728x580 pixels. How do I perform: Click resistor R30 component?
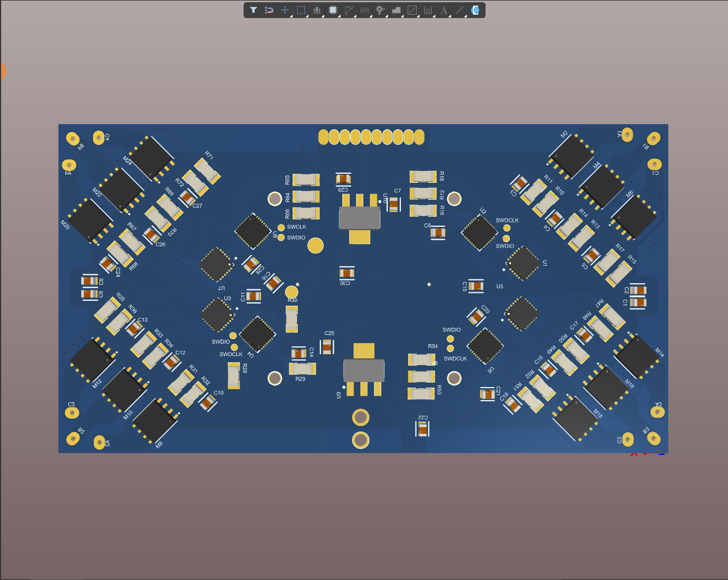pos(292,319)
